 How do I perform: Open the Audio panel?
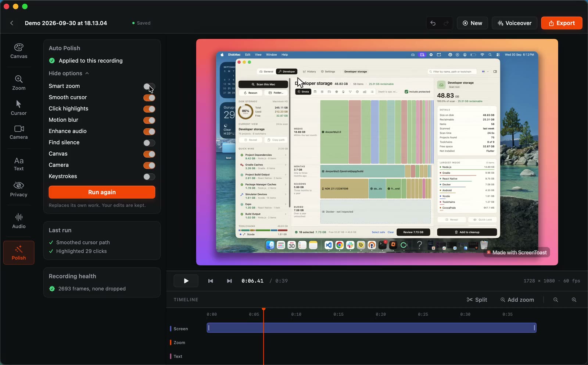(x=19, y=221)
